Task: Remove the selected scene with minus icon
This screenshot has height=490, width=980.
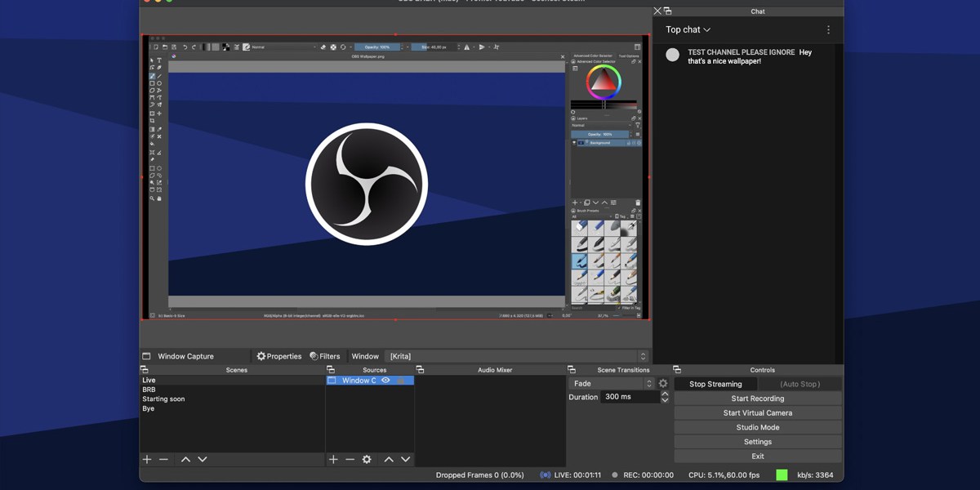Action: [x=164, y=460]
